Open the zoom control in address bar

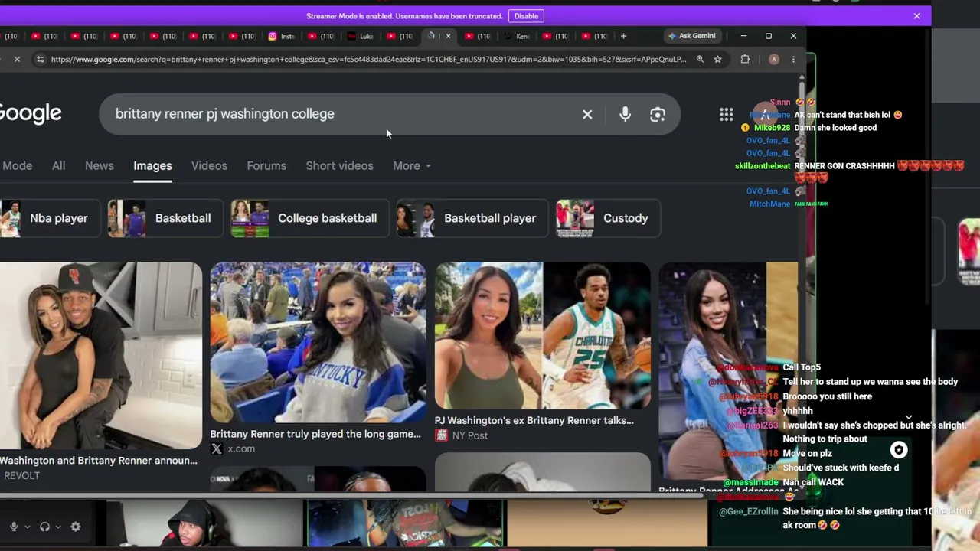click(x=700, y=59)
